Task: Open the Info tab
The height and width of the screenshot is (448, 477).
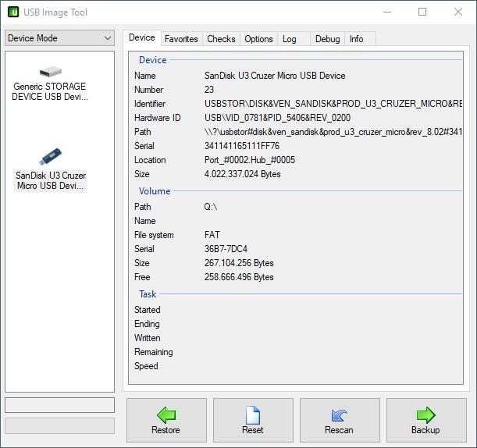Action: click(356, 39)
